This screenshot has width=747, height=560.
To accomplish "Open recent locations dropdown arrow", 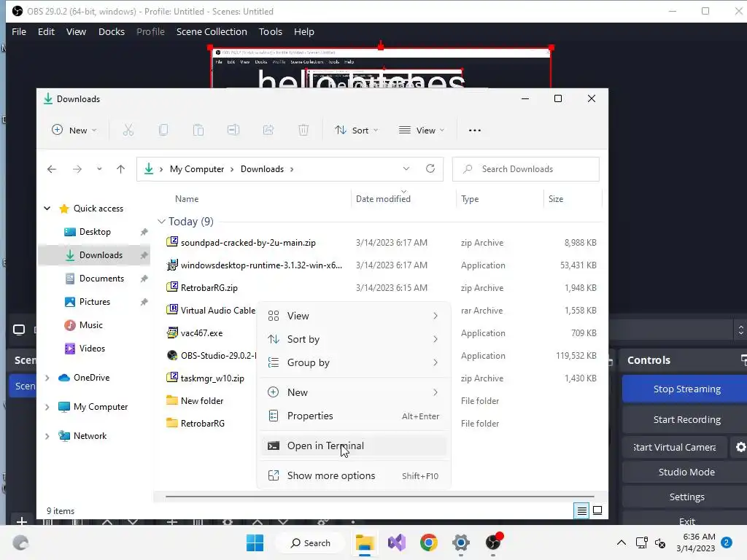I will click(99, 169).
